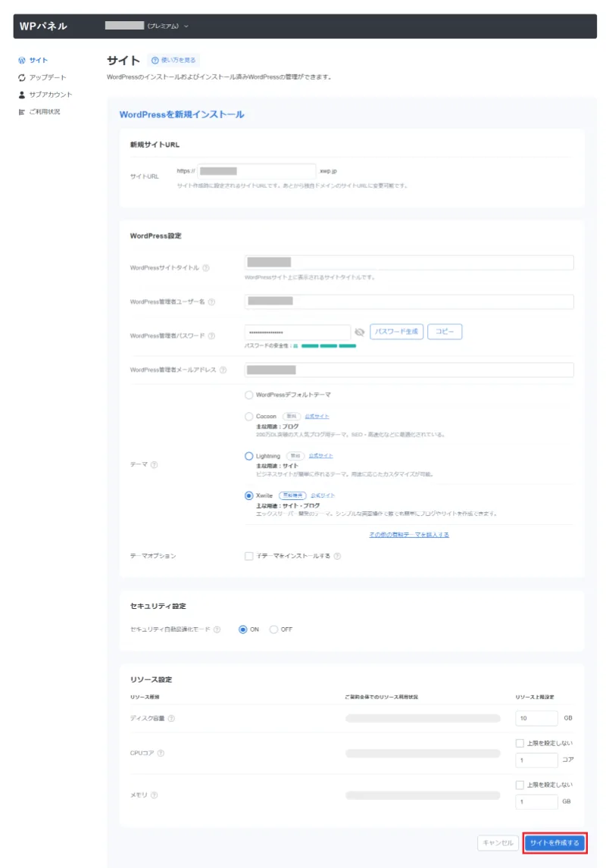Click help icon next to WordPressサイトタイトル
This screenshot has height=868, width=606.
206,268
